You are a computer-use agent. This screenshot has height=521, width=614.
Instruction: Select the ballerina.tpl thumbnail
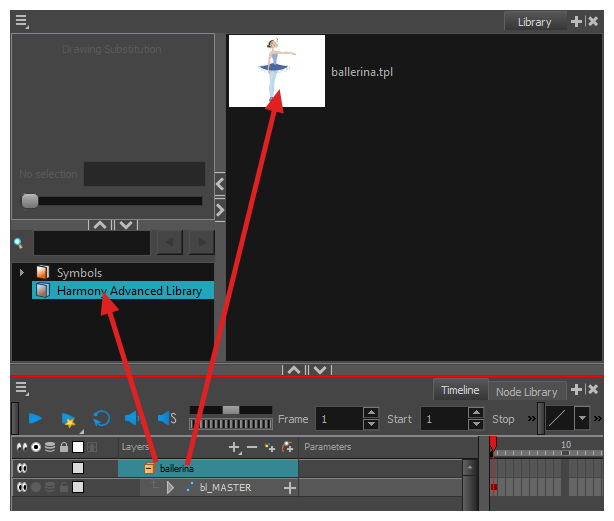pyautogui.click(x=276, y=71)
